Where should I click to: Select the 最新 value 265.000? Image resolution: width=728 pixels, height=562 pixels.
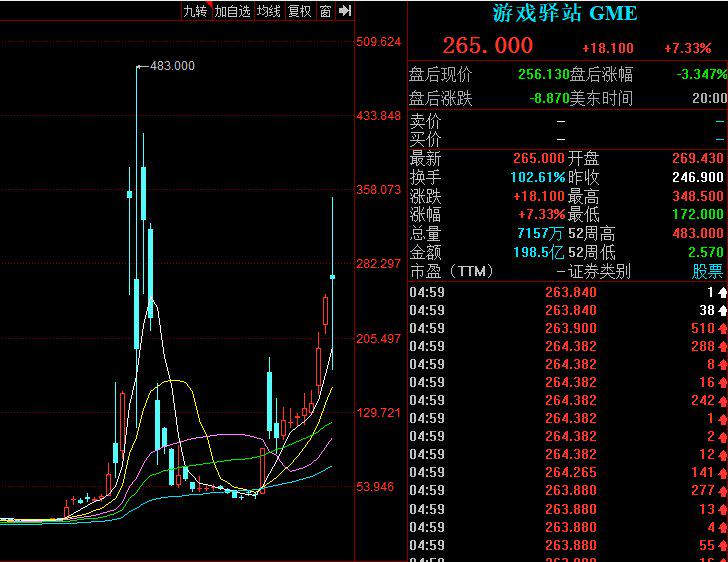[x=539, y=158]
